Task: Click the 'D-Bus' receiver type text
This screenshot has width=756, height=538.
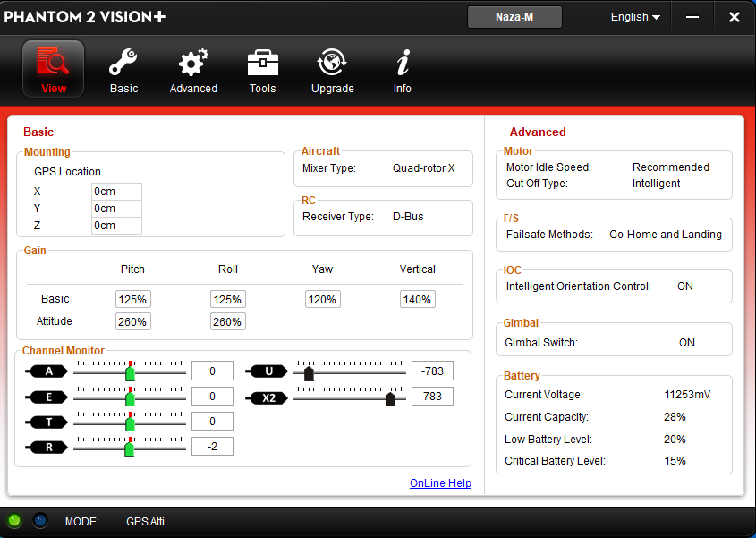Action: (408, 216)
